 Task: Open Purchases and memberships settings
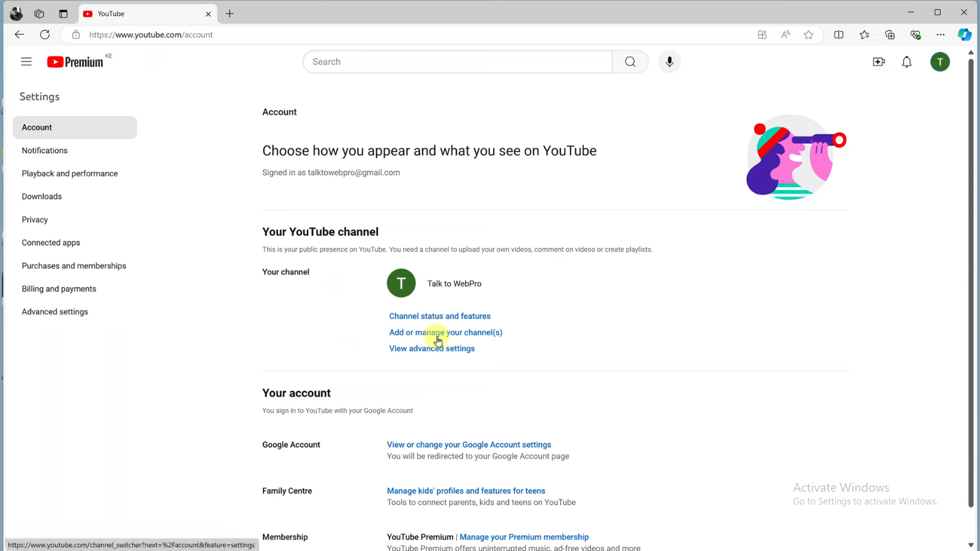click(x=75, y=266)
